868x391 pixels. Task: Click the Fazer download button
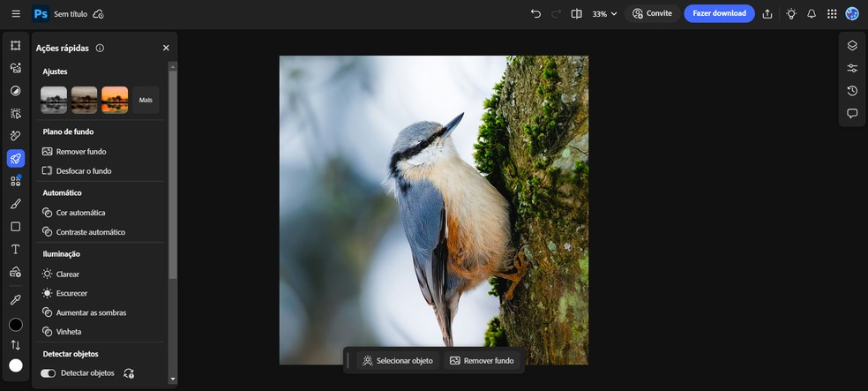(x=719, y=13)
